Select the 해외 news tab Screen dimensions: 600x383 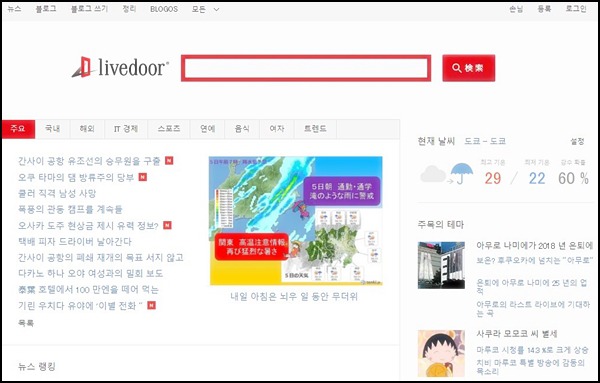[x=87, y=129]
